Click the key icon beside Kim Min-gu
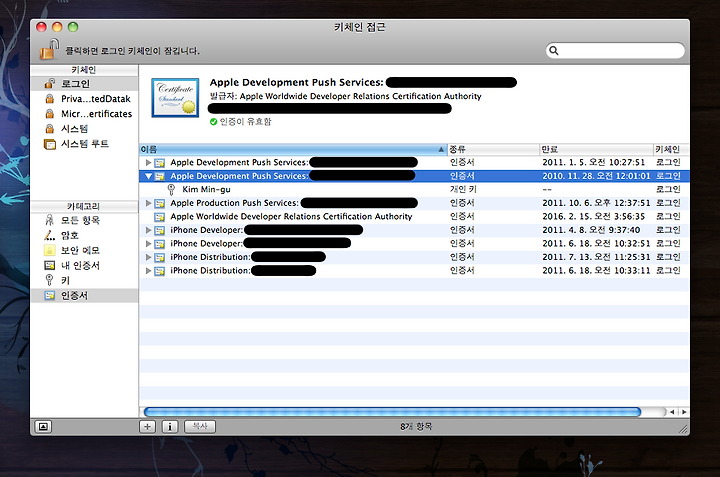 click(171, 189)
